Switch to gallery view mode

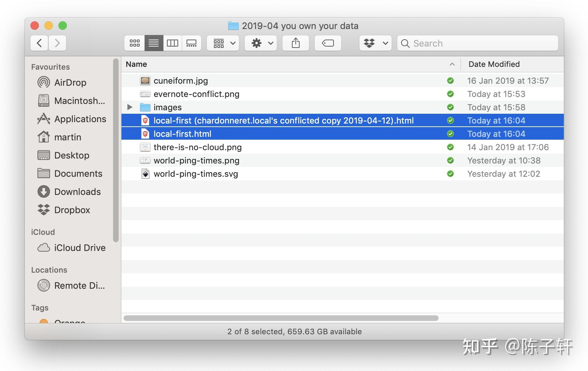point(191,43)
